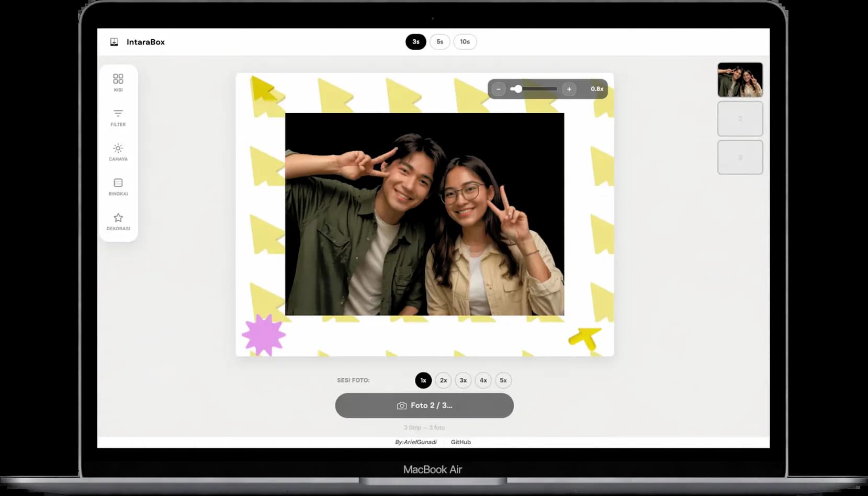Choose the 3x session mode

[463, 380]
